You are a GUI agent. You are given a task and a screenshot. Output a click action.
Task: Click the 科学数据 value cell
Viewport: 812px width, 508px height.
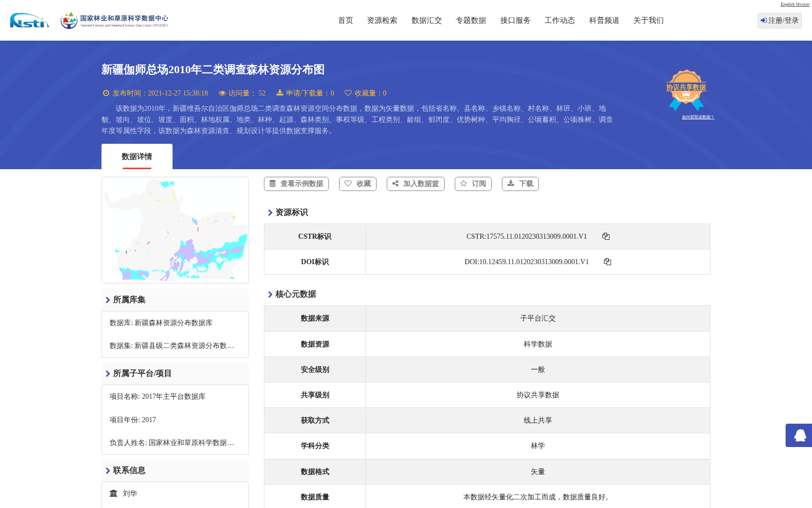pyautogui.click(x=538, y=344)
